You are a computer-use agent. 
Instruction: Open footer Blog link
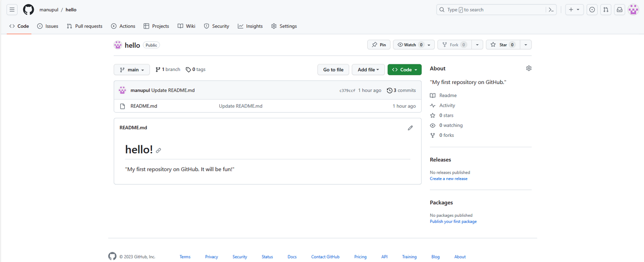coord(435,256)
